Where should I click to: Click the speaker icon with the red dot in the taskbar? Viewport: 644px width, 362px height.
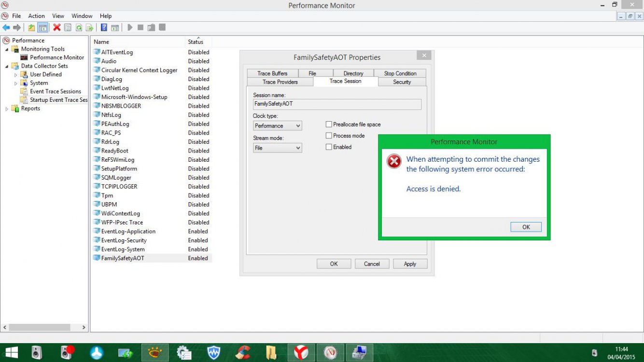click(67, 352)
